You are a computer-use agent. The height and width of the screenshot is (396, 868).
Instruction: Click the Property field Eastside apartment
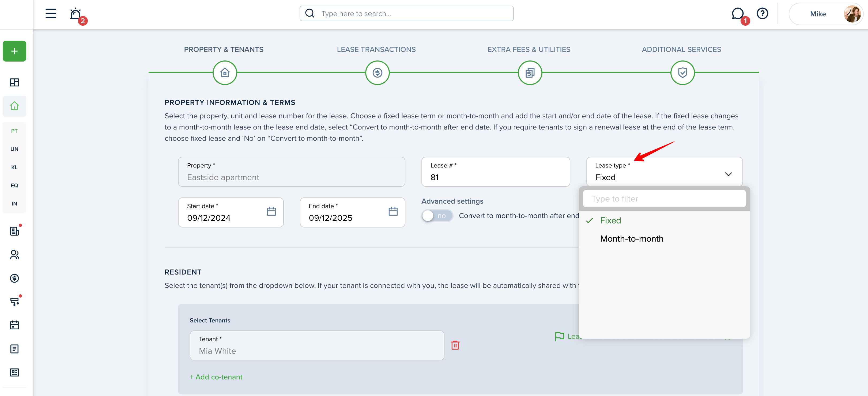point(292,172)
